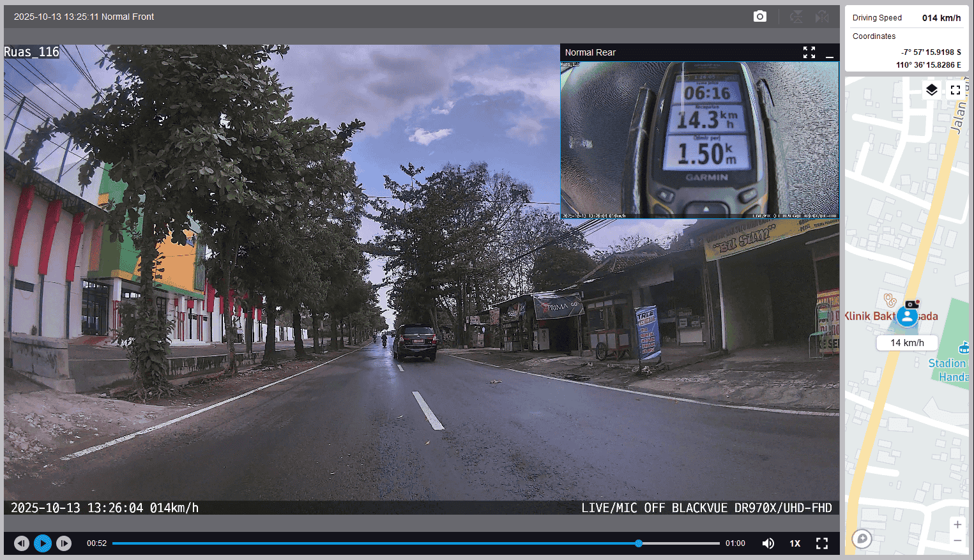Flip the video vertically
The height and width of the screenshot is (560, 974).
[x=796, y=17]
